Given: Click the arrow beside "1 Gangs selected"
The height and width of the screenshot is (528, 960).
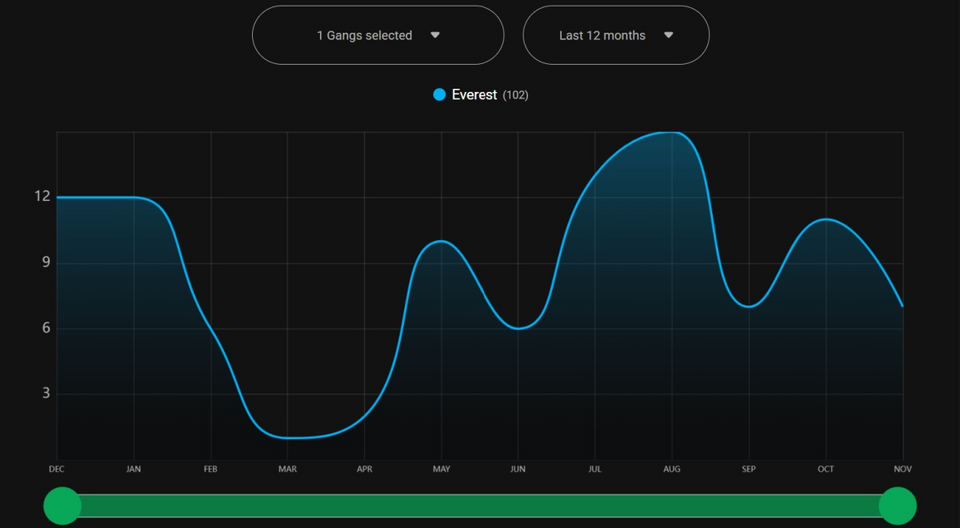Looking at the screenshot, I should tap(435, 35).
